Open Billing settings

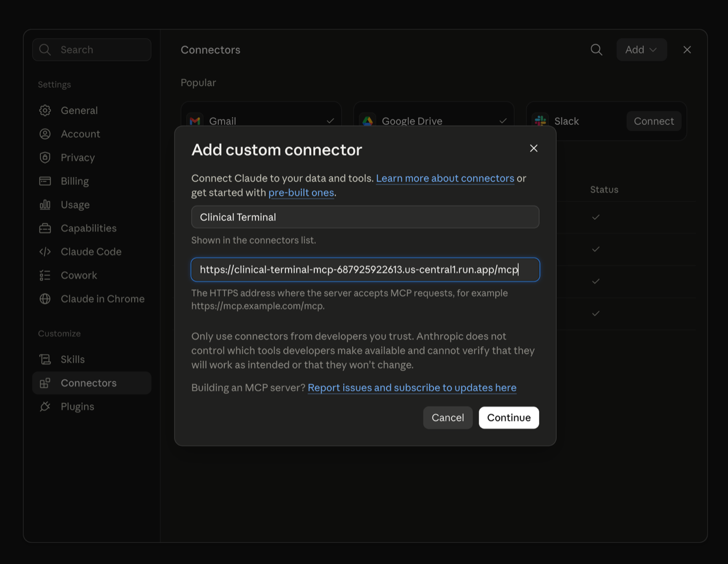coord(92,181)
